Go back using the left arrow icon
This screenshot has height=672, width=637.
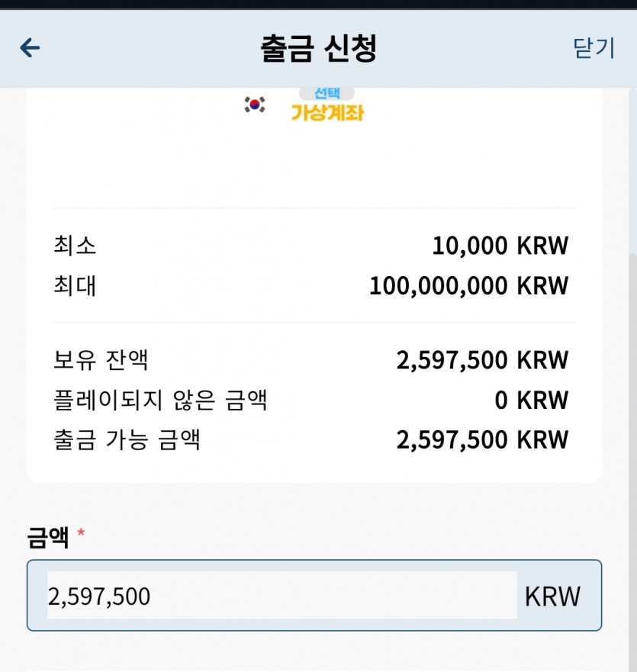click(30, 47)
